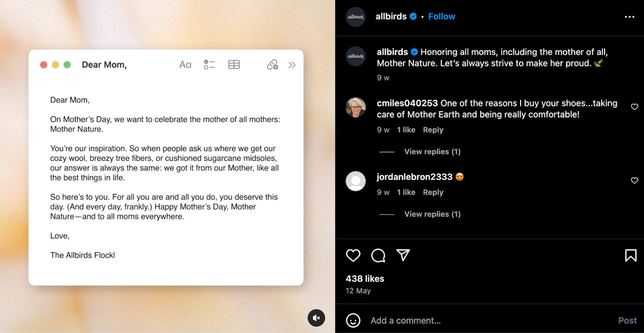The height and width of the screenshot is (333, 644).
Task: Share the post with the paper plane icon
Action: (403, 255)
